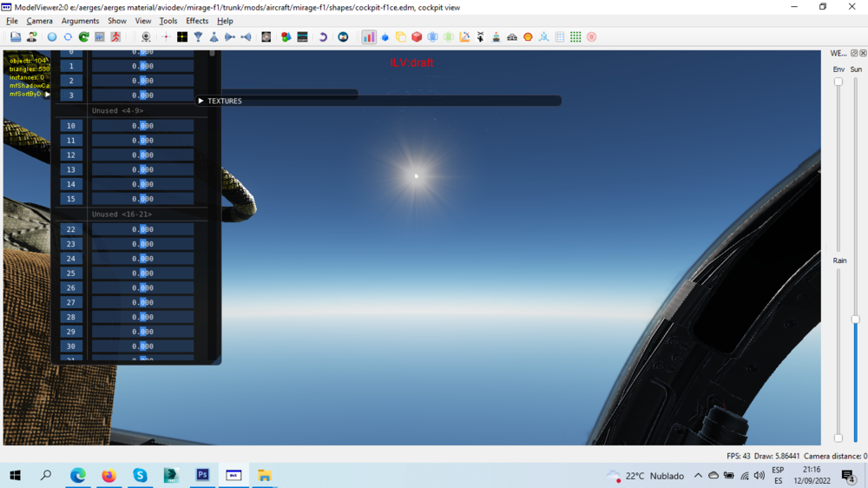868x488 pixels.
Task: Click the upward-pointing cone icon
Action: coord(214,37)
